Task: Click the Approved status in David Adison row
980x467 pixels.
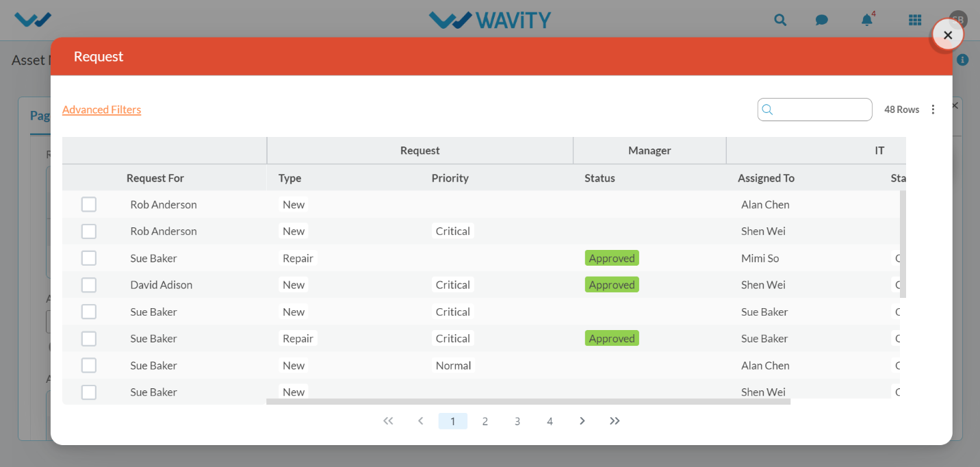Action: tap(612, 285)
